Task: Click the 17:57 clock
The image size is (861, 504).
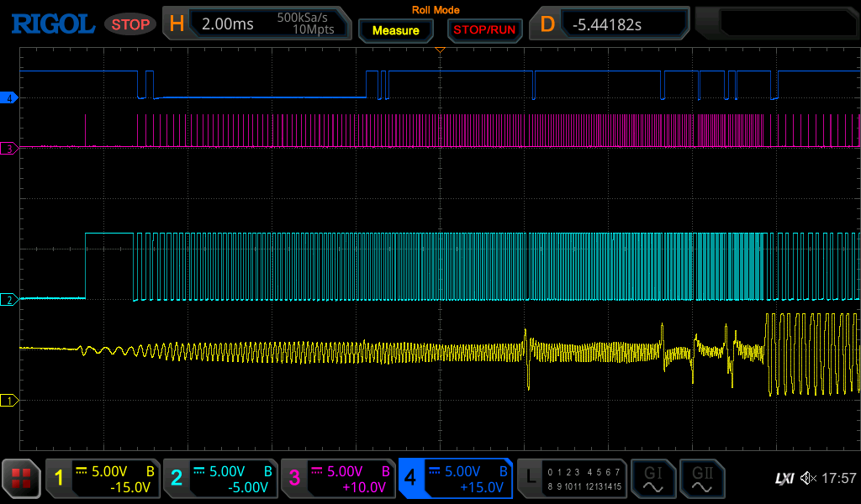Action: 839,478
